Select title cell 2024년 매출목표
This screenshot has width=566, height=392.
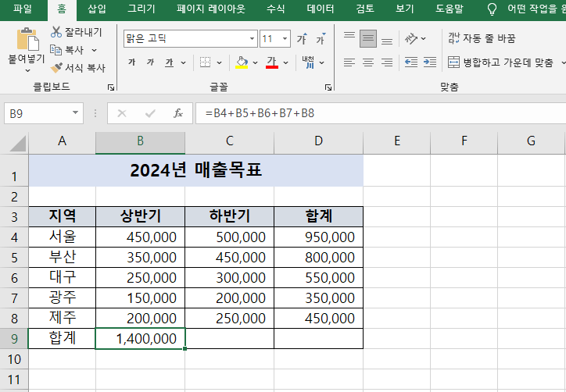[196, 170]
